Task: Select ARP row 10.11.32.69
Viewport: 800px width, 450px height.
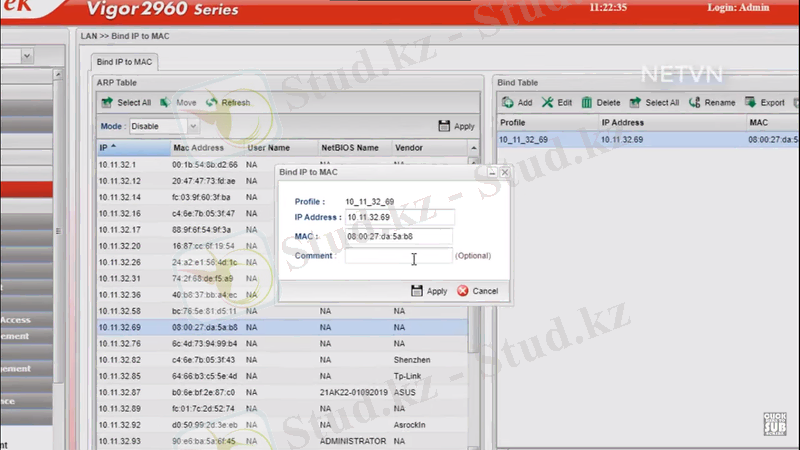Action: point(282,328)
